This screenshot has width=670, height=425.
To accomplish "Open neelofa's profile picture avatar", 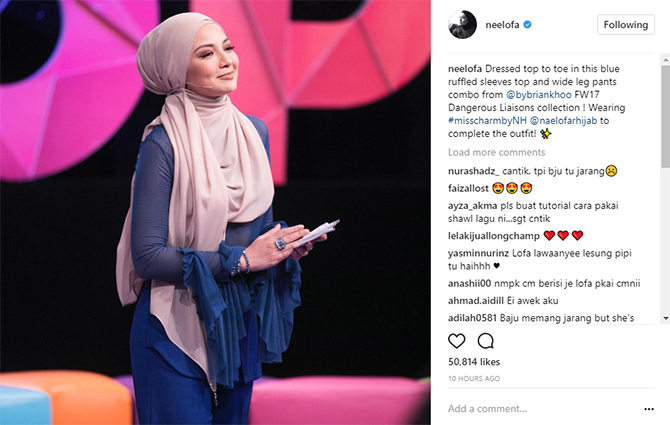I will coord(462,25).
